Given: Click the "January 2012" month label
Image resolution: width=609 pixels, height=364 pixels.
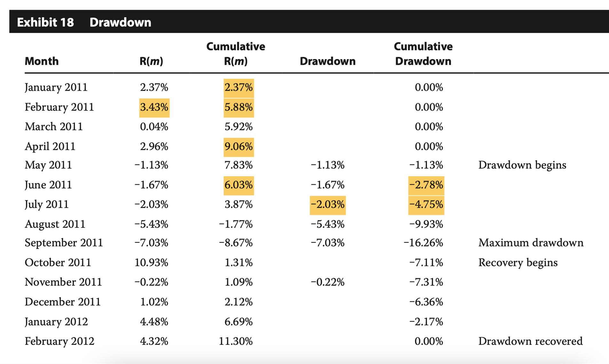Looking at the screenshot, I should coord(56,321).
